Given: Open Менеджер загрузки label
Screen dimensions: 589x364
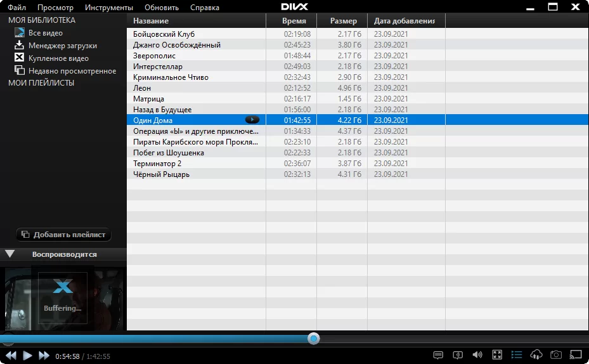Looking at the screenshot, I should (63, 46).
